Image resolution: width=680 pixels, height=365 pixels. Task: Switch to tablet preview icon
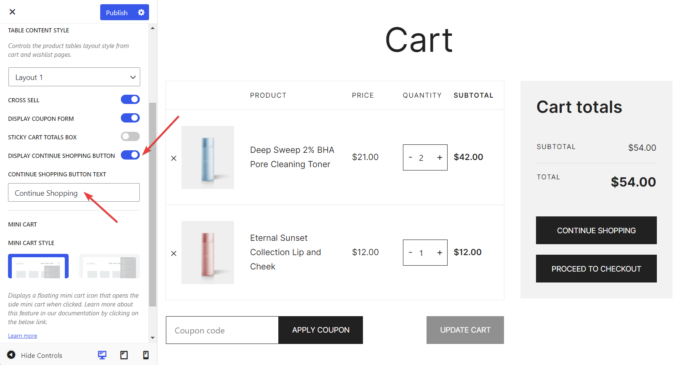click(x=124, y=355)
